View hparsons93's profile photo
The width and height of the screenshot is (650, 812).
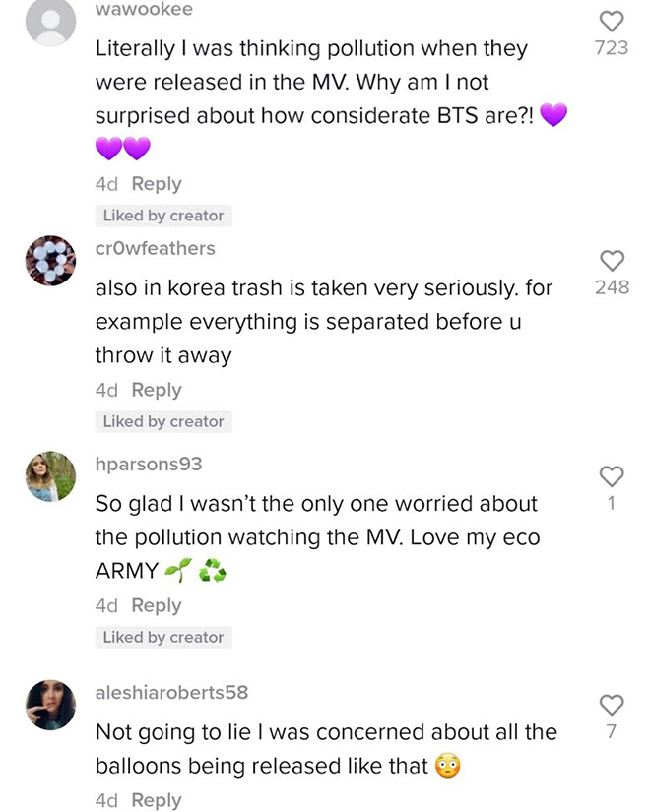coord(51,476)
